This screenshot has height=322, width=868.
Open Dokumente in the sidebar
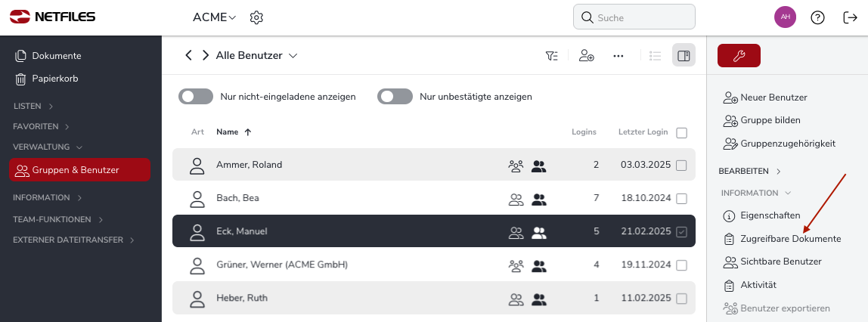pyautogui.click(x=48, y=56)
